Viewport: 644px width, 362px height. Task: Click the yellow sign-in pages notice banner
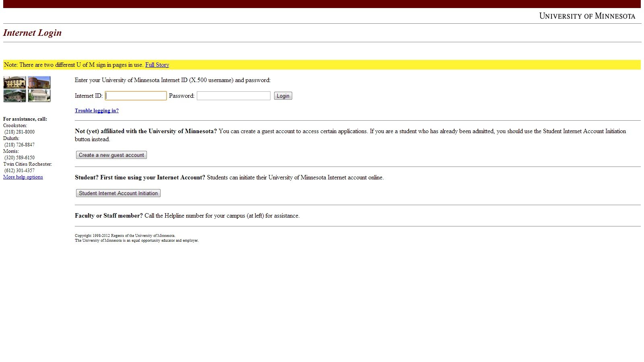tap(322, 65)
